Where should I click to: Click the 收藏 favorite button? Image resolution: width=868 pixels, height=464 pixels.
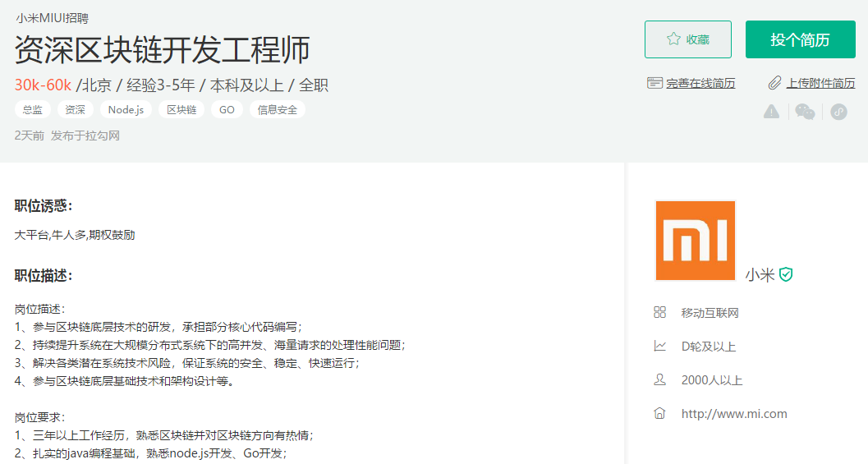(687, 39)
